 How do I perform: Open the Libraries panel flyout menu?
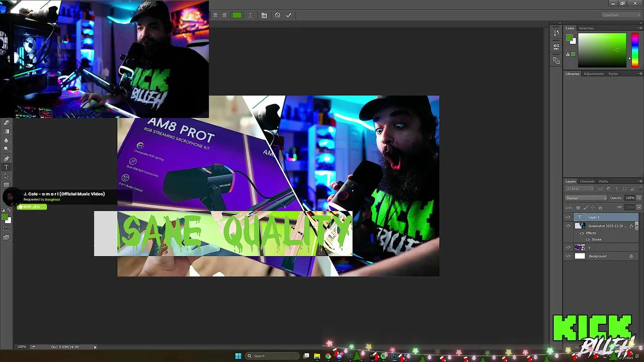tap(640, 73)
